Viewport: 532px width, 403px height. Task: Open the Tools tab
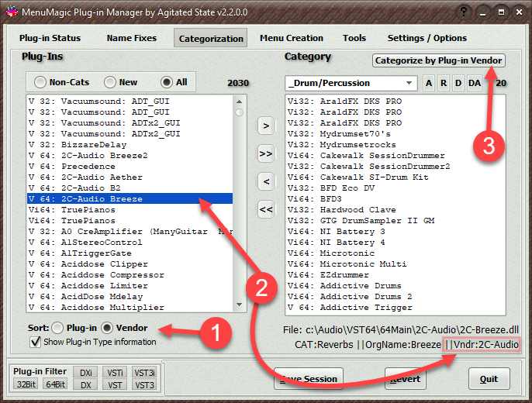[x=354, y=38]
